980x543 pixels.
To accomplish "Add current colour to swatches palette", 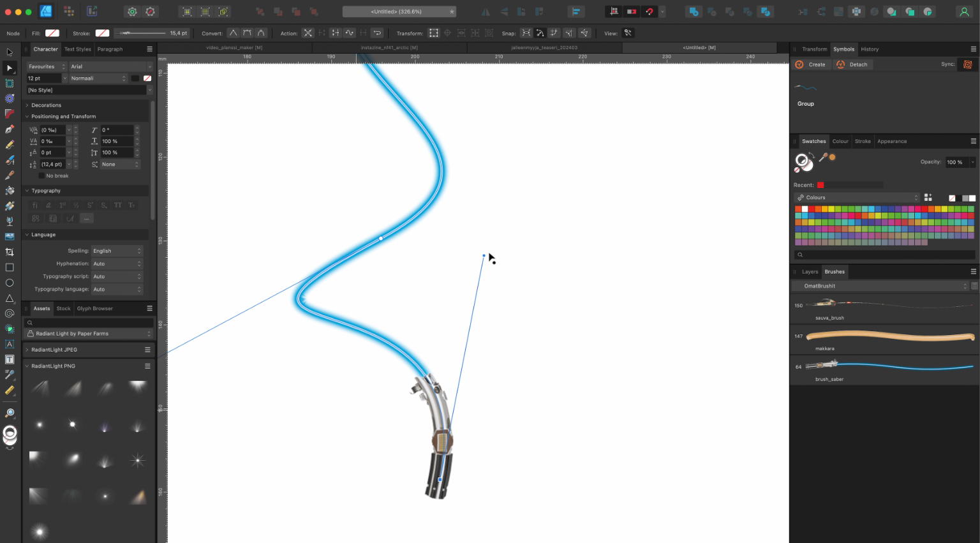I will (928, 198).
